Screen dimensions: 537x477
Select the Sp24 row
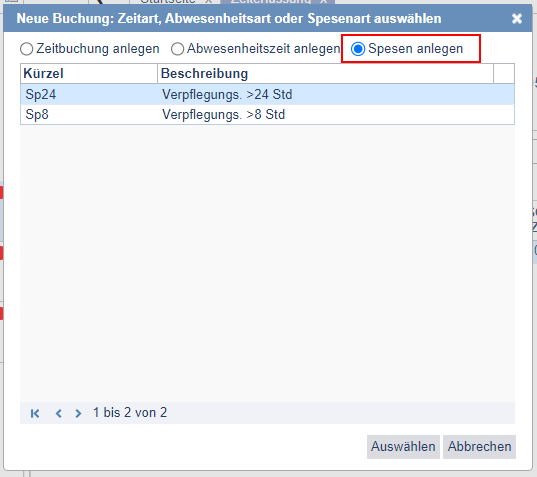click(267, 95)
